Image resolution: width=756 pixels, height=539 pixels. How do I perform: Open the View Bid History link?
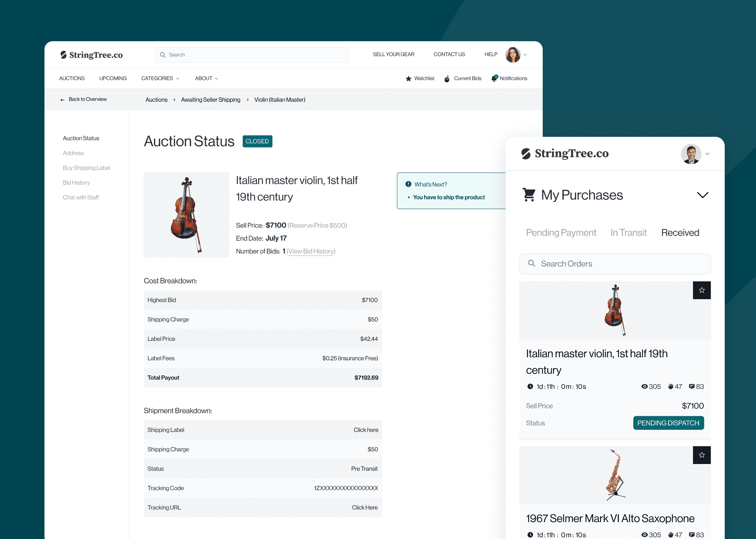pos(311,251)
